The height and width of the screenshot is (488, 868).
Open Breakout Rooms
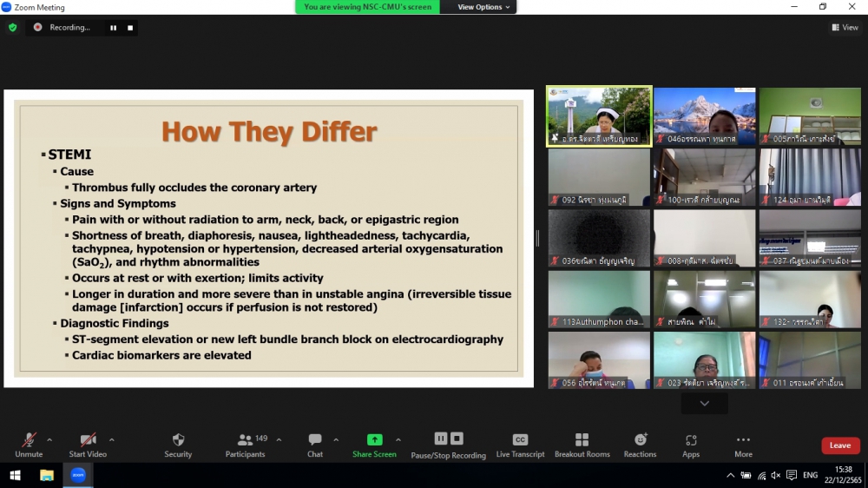click(582, 440)
